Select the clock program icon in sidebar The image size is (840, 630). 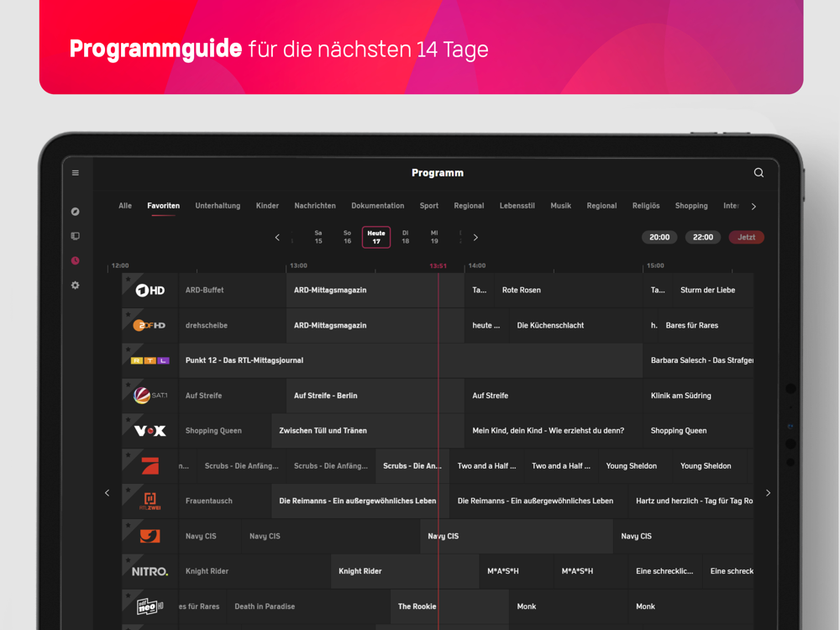click(76, 261)
